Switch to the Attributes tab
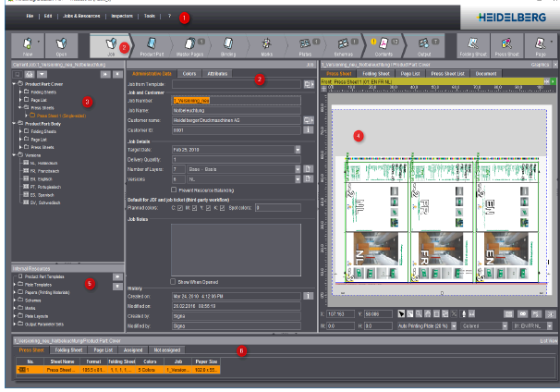The height and width of the screenshot is (392, 560). tap(217, 74)
